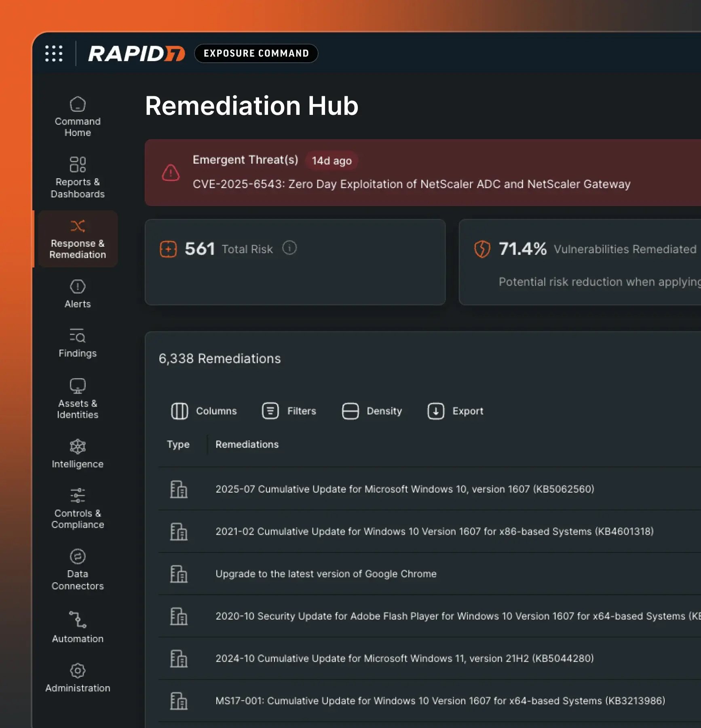Click type icon for KB4601318 row
Screen dimensions: 701x728
tap(179, 531)
